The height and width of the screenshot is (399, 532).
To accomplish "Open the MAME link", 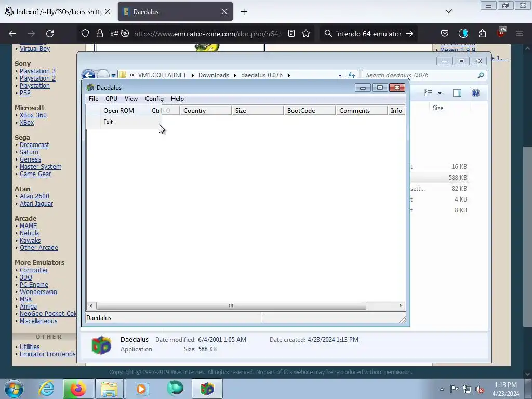I will point(28,226).
